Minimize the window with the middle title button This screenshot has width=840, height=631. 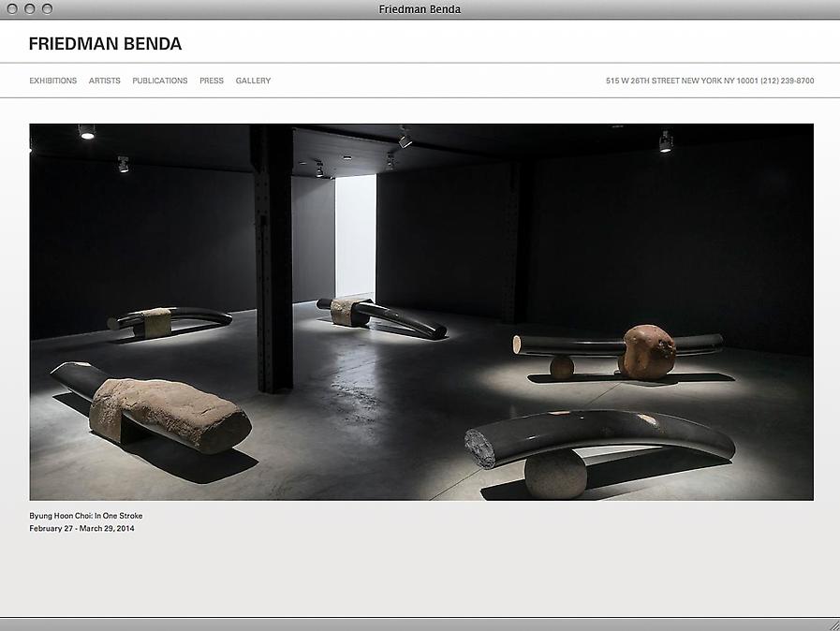pos(29,8)
